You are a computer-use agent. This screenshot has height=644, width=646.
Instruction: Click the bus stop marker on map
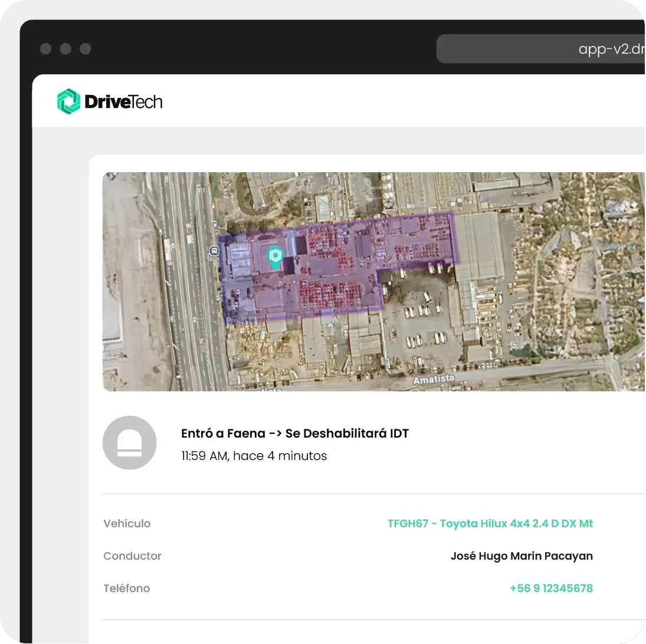[x=214, y=251]
